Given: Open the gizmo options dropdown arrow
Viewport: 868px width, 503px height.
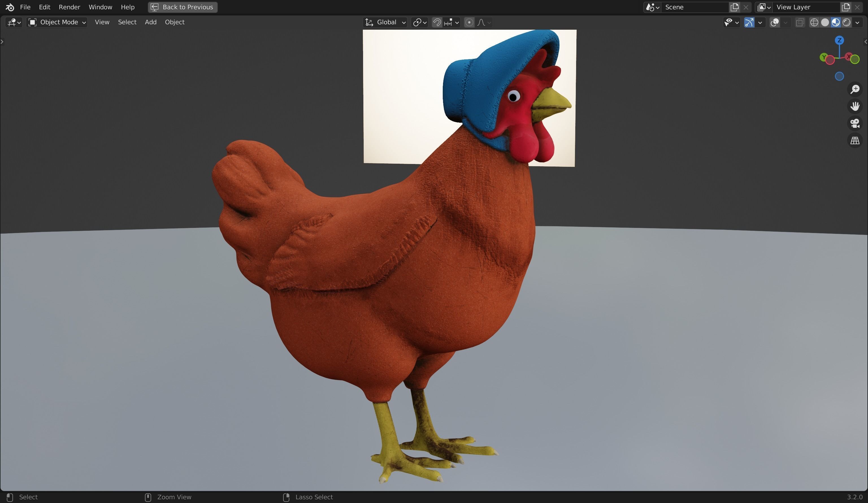Looking at the screenshot, I should tap(760, 22).
